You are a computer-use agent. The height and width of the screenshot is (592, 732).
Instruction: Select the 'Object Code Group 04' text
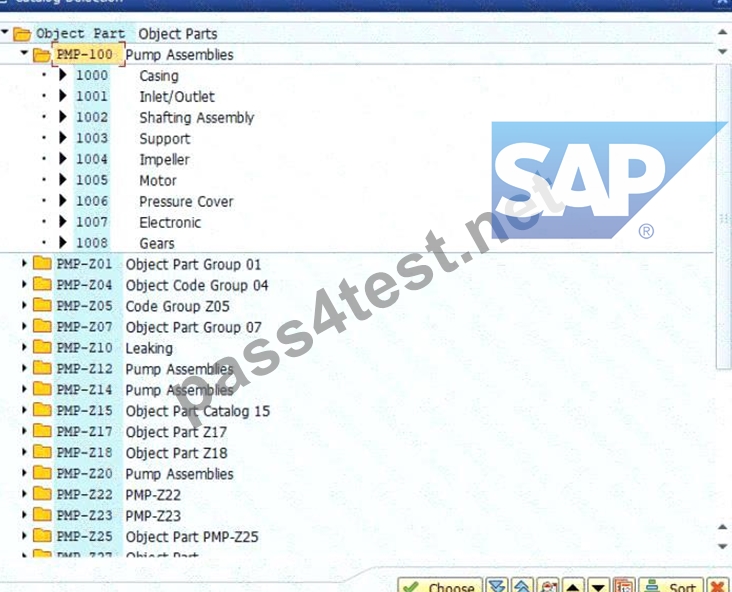pos(197,285)
